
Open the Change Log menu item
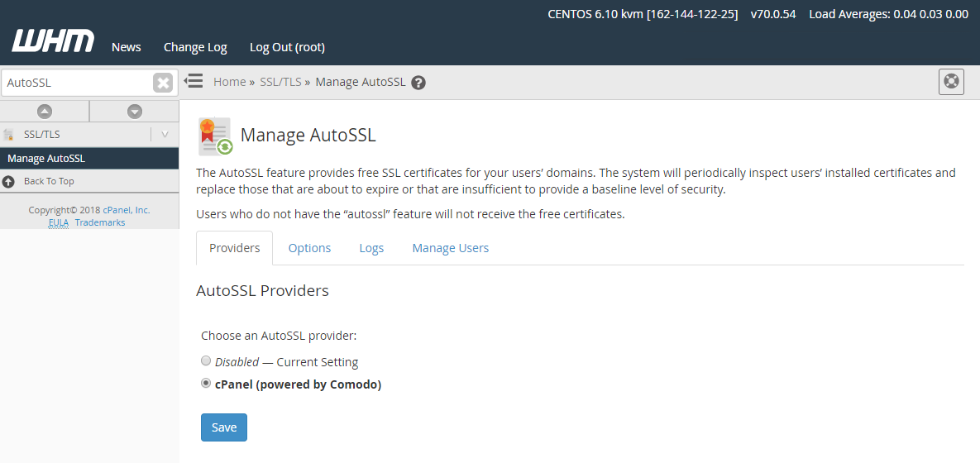[x=195, y=47]
